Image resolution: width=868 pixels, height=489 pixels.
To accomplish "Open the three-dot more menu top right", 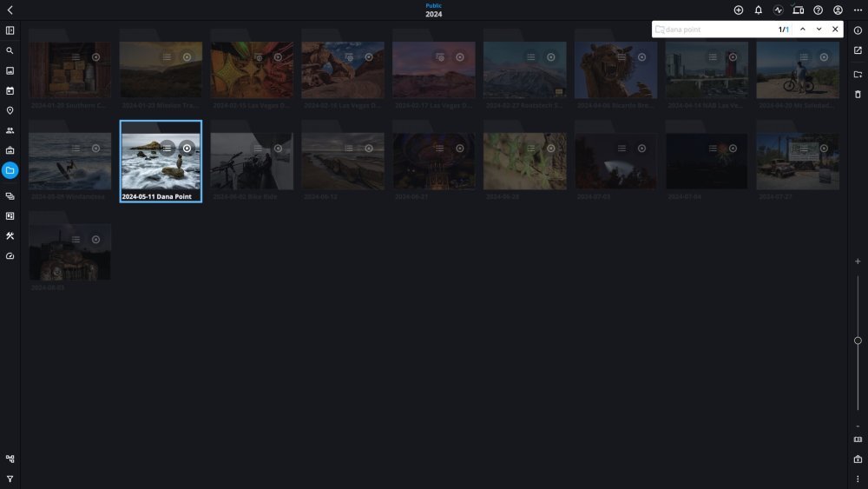I will 858,10.
